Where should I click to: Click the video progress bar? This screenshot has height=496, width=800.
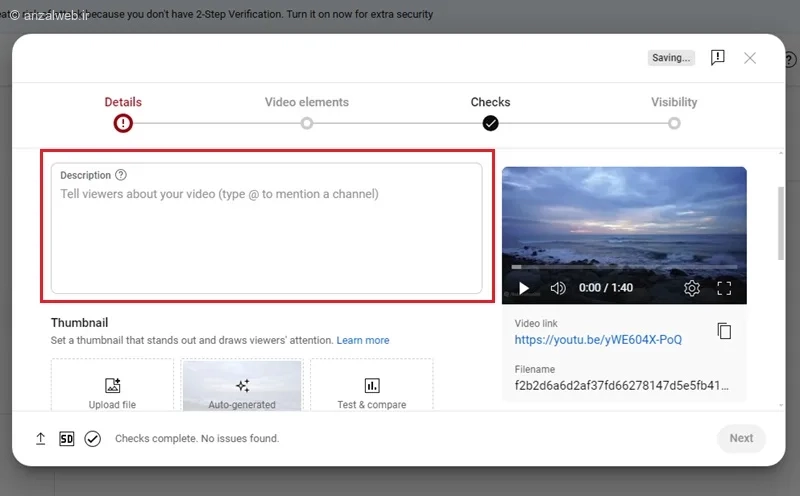coord(624,267)
